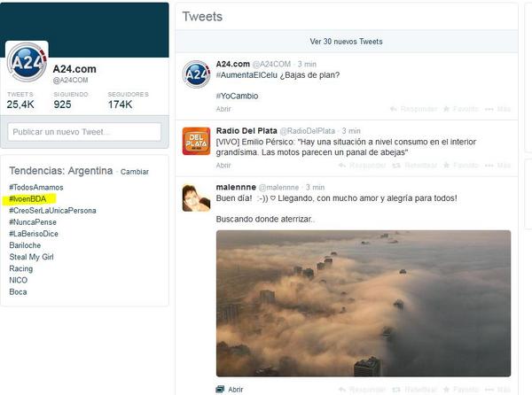Click the @RadioDelPlata handle
The width and height of the screenshot is (532, 395).
(x=307, y=131)
